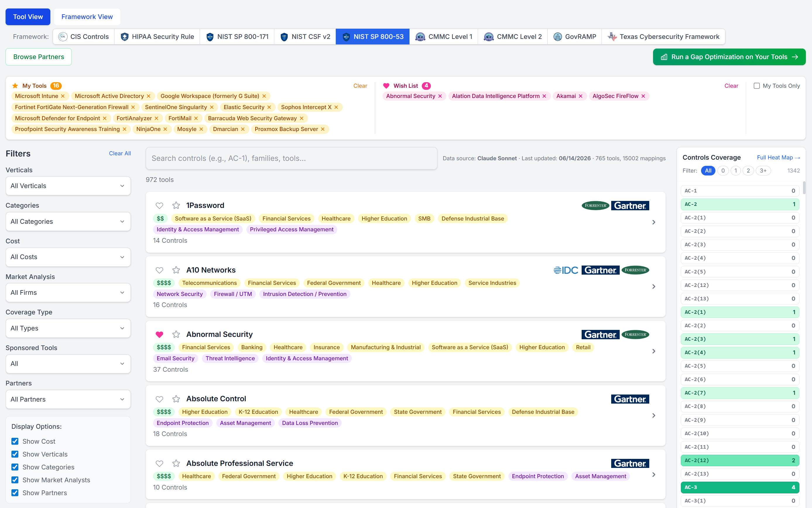Uncheck Show Verticals option
Screen dimensions: 812x508
point(15,454)
